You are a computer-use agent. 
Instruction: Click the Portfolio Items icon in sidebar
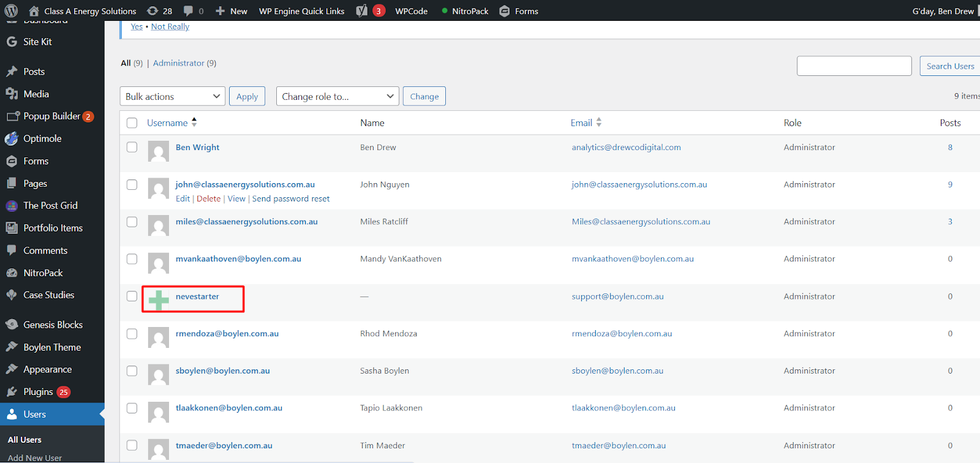tap(12, 228)
